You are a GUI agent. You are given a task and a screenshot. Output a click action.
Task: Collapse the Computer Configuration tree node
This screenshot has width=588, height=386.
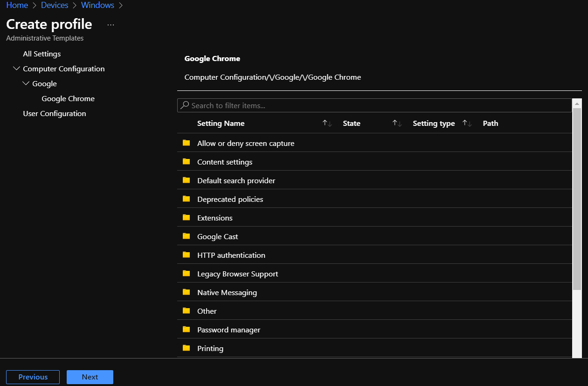17,69
